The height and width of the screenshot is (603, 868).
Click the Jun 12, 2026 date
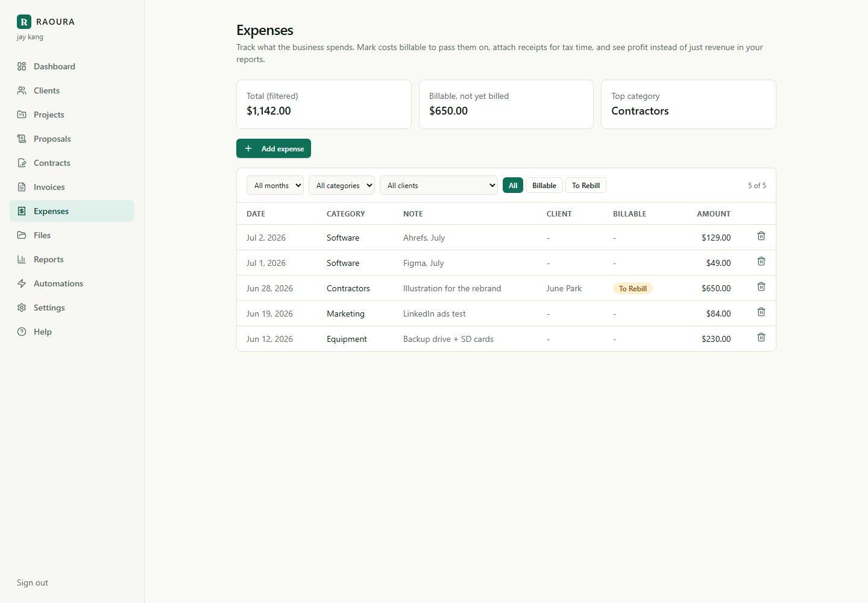(269, 339)
